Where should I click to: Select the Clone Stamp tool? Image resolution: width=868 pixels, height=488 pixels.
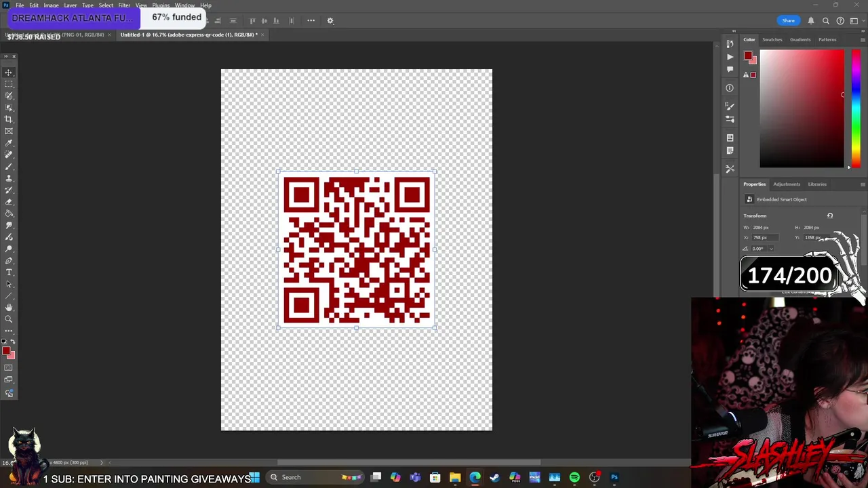tap(9, 178)
